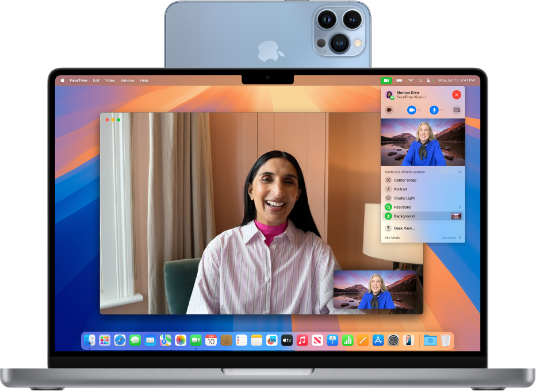Expand the camera options dropdown

tap(419, 109)
